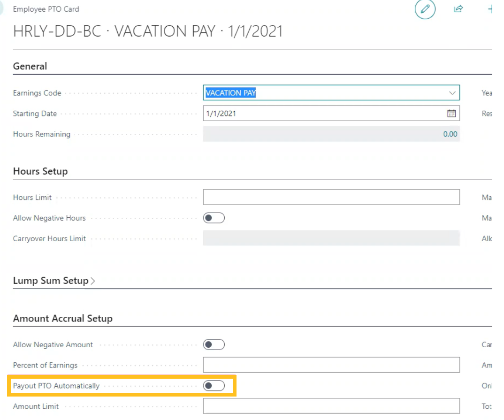Click the 1/1/2021 Starting Date text
Image resolution: width=504 pixels, height=420 pixels.
221,114
